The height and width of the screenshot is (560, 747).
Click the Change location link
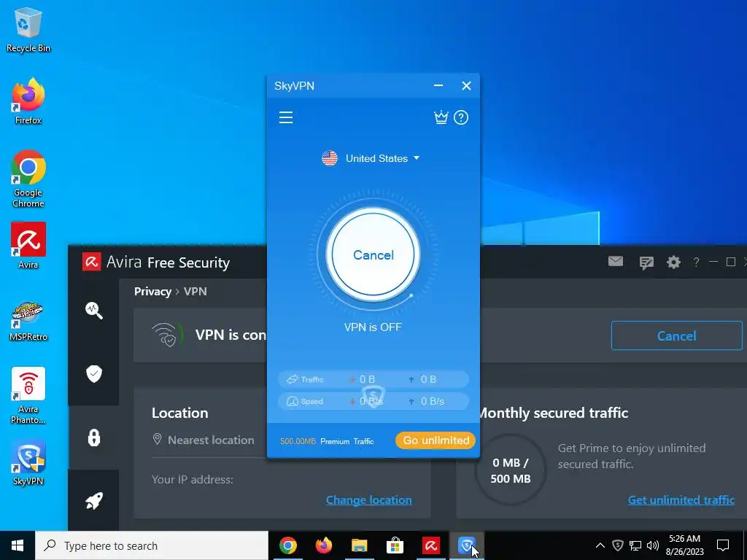click(x=368, y=500)
